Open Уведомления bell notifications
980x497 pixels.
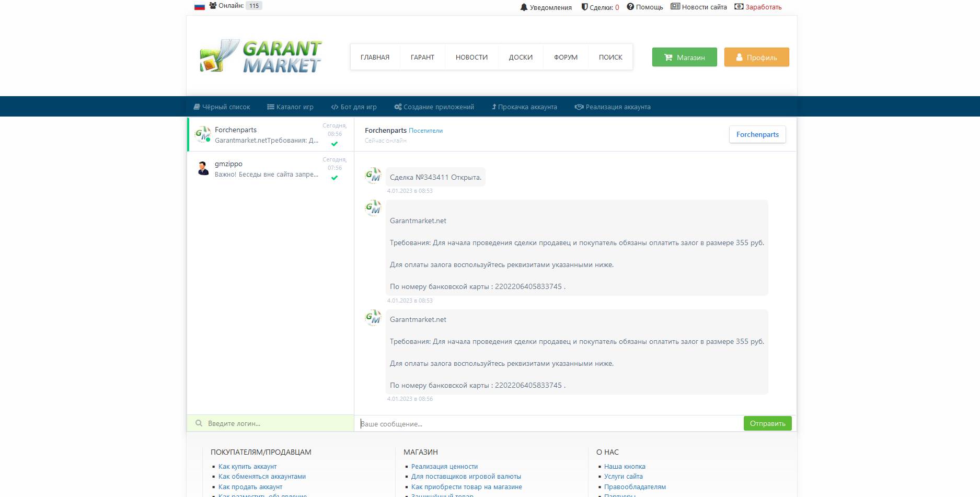pos(546,7)
